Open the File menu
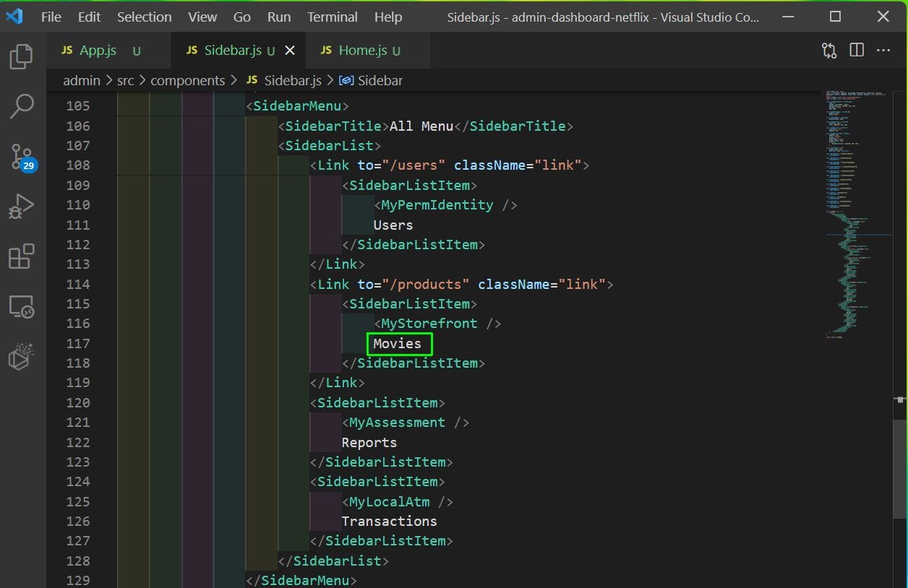Screen dimensions: 908x588 [51, 17]
